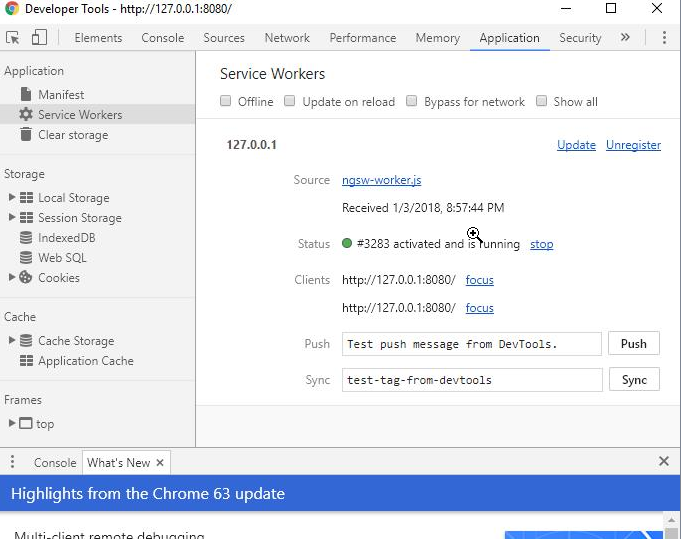Toggle the device toolbar icon
Screen dimensions: 681x539
(39, 37)
